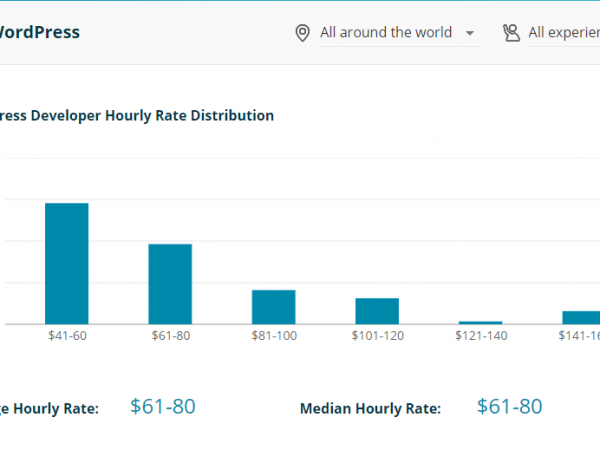Click the WordPress page heading
This screenshot has height=450, width=600.
click(x=39, y=32)
